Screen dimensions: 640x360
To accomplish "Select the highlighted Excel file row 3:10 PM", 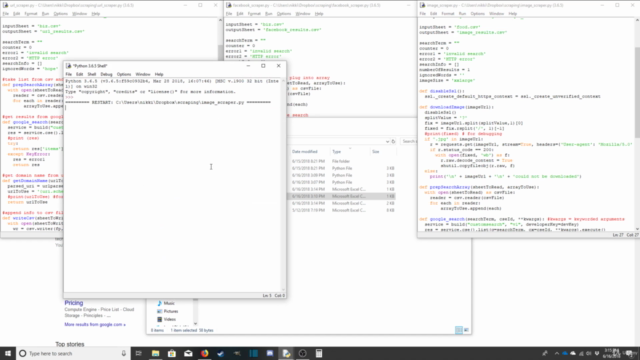I will 342,196.
